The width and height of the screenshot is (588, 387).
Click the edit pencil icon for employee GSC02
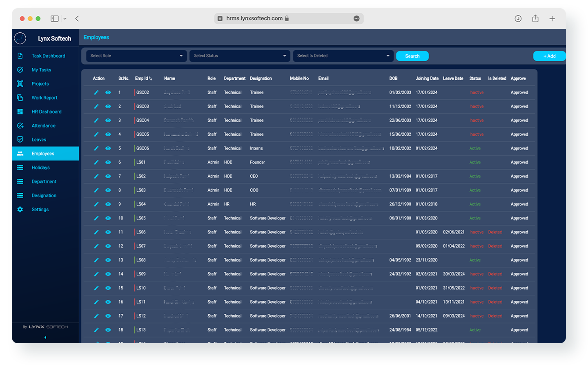pos(96,92)
